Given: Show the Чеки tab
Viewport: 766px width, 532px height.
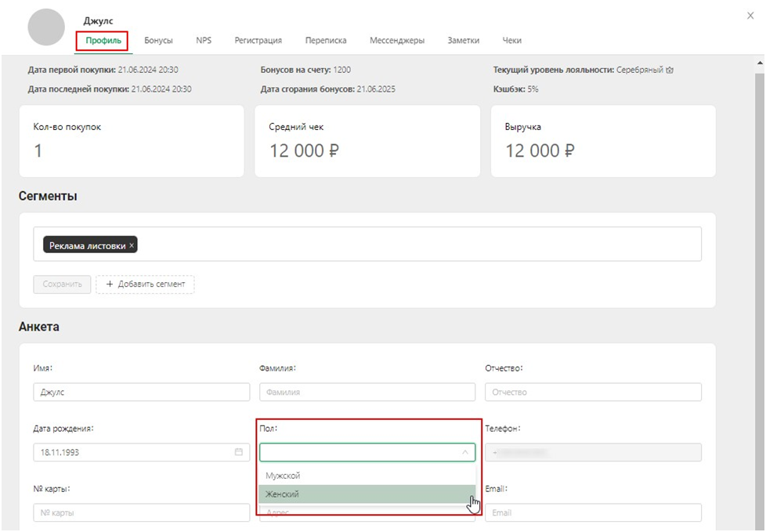Looking at the screenshot, I should pyautogui.click(x=512, y=41).
